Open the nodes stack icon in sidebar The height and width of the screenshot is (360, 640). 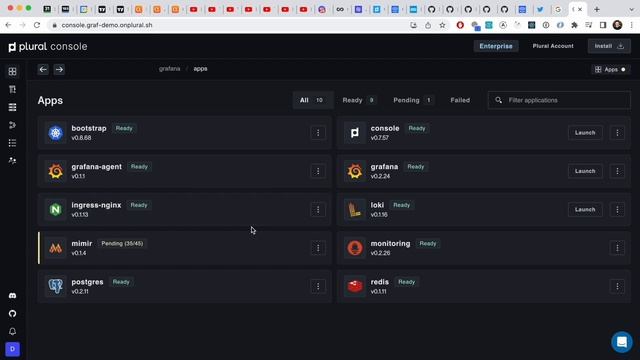pyautogui.click(x=12, y=107)
